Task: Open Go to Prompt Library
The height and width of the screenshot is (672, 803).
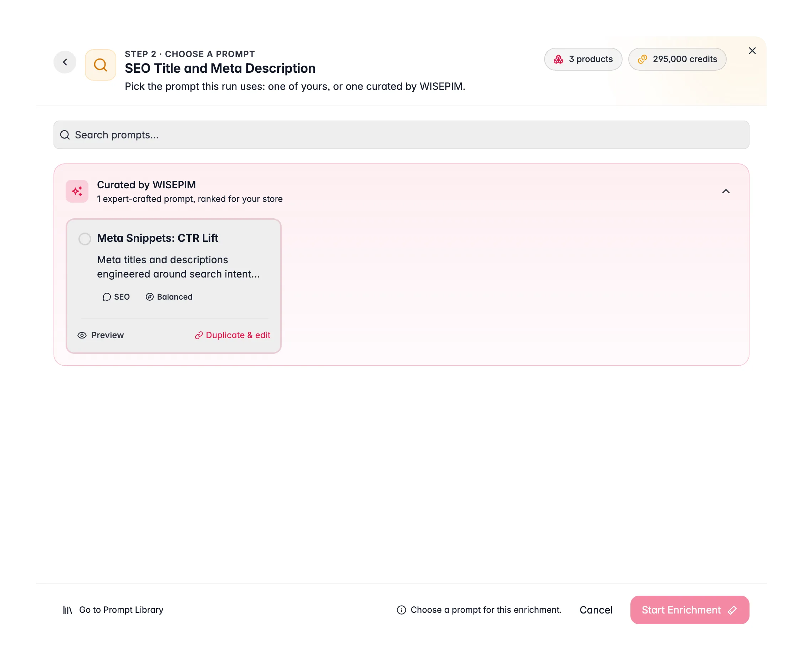Action: click(x=113, y=610)
